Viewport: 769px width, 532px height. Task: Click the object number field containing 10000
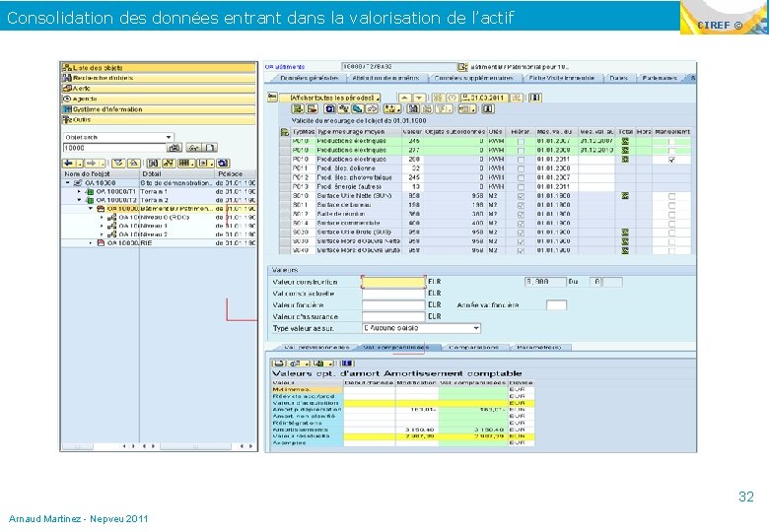click(114, 148)
